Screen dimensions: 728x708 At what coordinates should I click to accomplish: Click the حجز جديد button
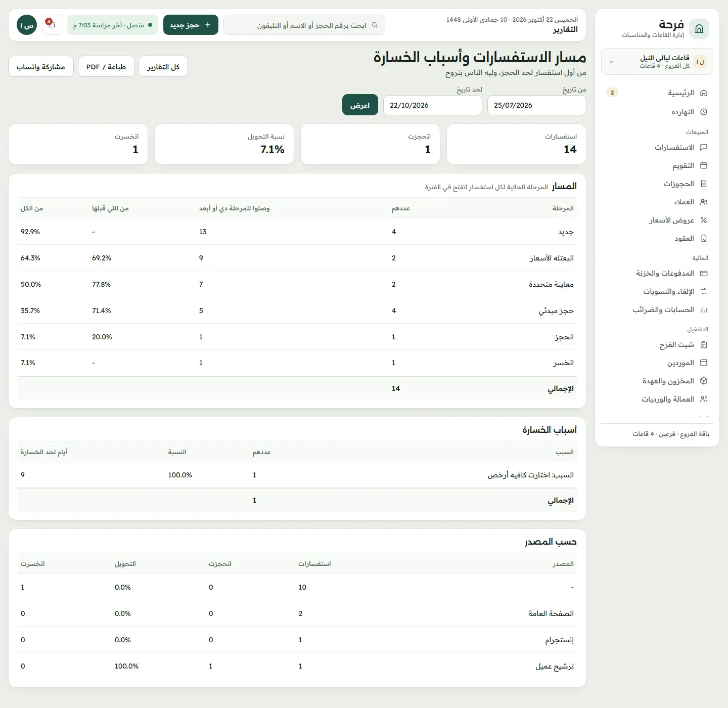(191, 25)
